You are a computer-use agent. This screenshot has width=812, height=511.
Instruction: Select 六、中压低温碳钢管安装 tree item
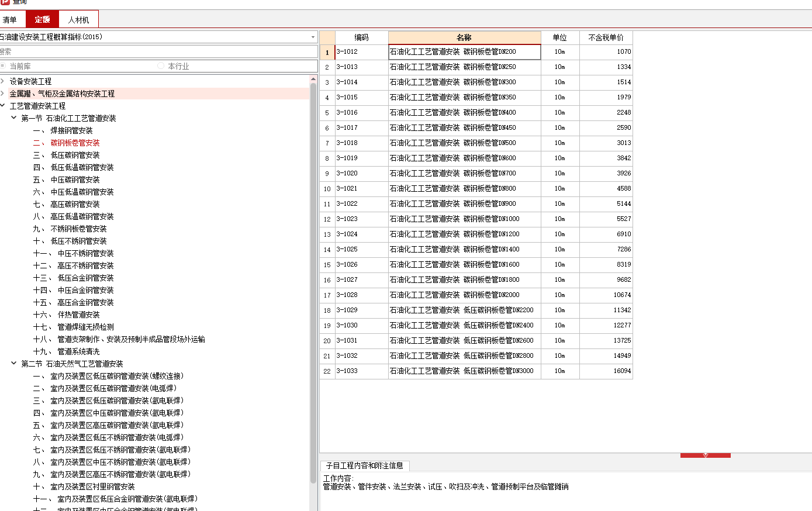click(x=73, y=192)
